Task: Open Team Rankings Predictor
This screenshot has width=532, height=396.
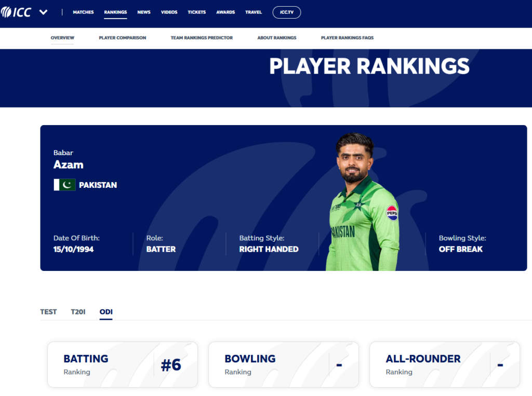Action: tap(202, 38)
